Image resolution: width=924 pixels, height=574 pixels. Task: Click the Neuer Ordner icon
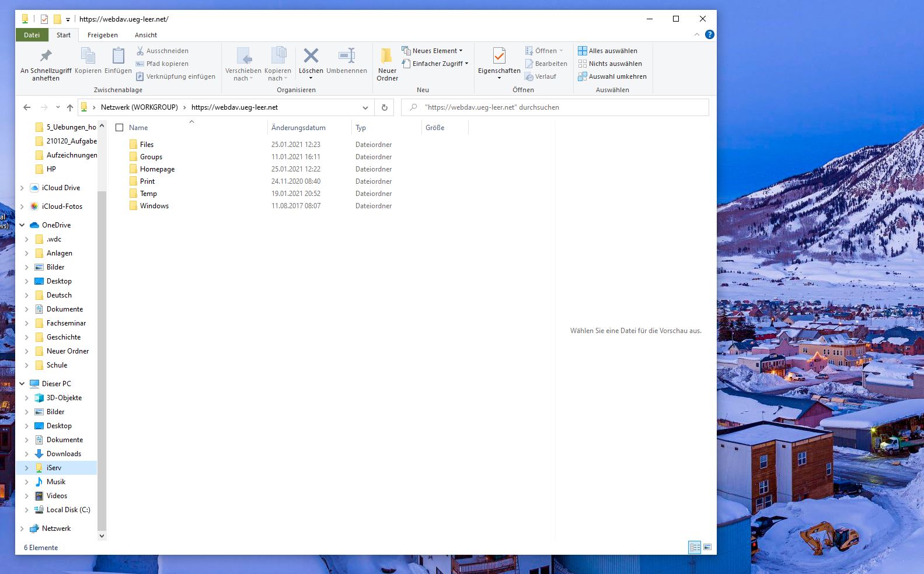386,57
